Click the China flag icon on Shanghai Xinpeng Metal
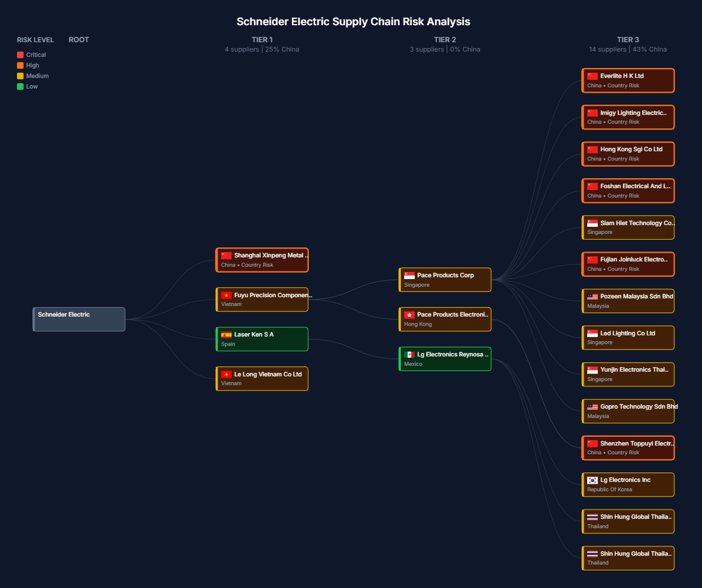 click(226, 255)
